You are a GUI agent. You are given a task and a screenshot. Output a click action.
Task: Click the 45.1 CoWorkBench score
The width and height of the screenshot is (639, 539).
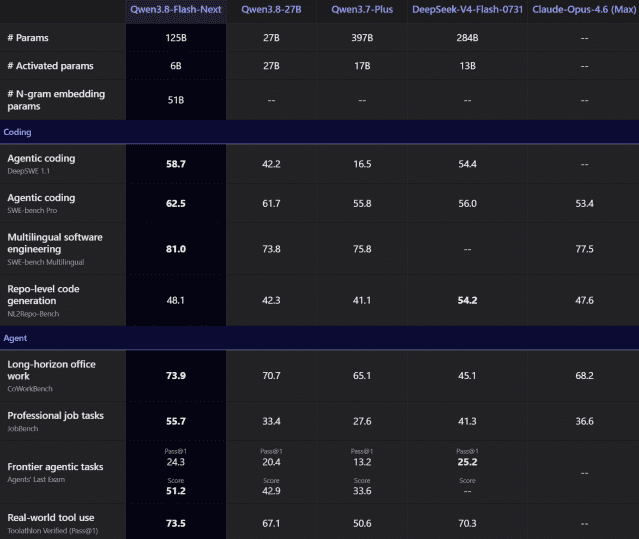click(467, 376)
